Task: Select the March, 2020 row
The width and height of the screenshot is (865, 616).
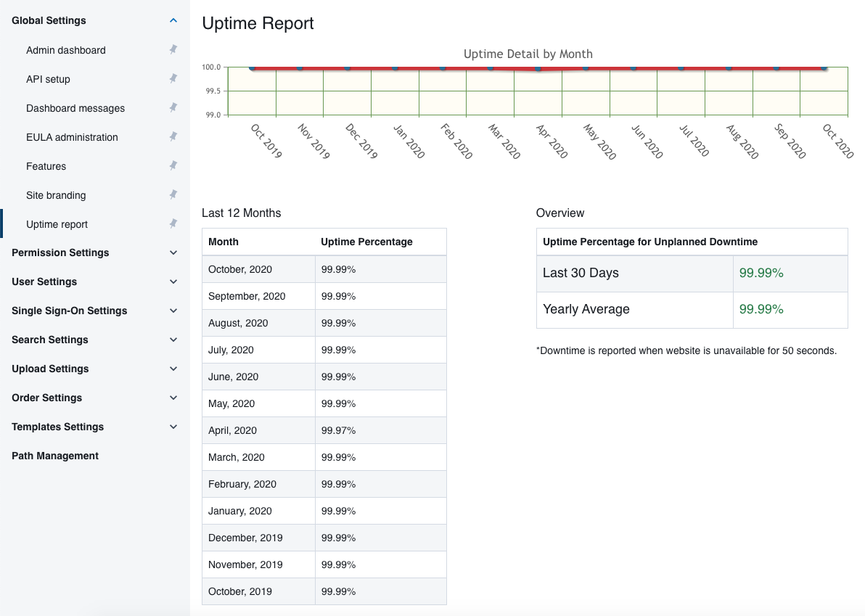Action: coord(324,457)
